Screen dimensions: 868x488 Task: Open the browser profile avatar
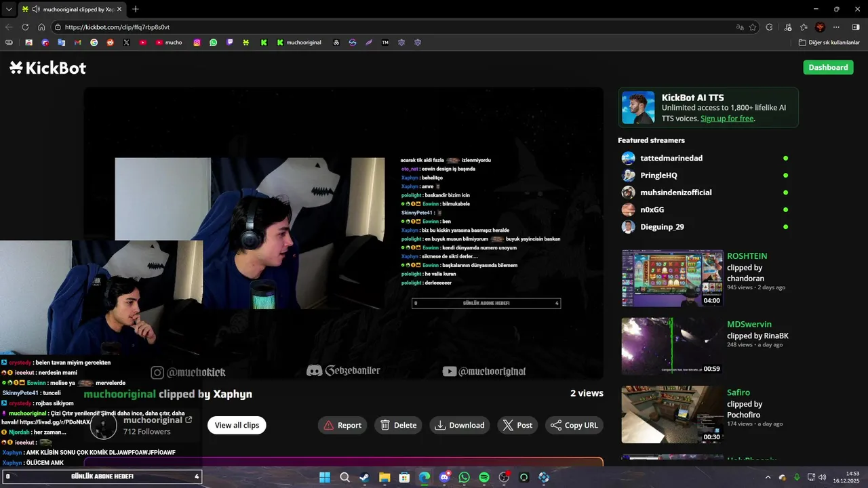[x=820, y=27]
